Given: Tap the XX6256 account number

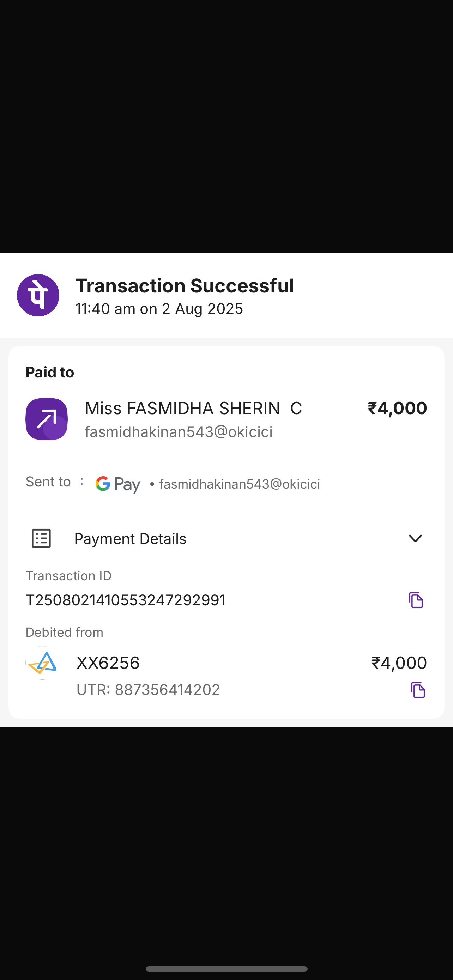Looking at the screenshot, I should [x=108, y=663].
